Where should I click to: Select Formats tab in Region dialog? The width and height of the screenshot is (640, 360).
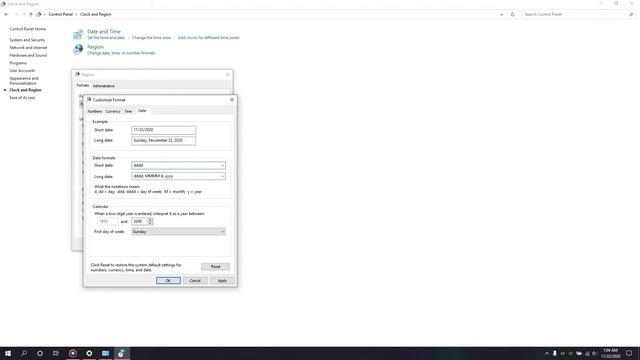82,85
